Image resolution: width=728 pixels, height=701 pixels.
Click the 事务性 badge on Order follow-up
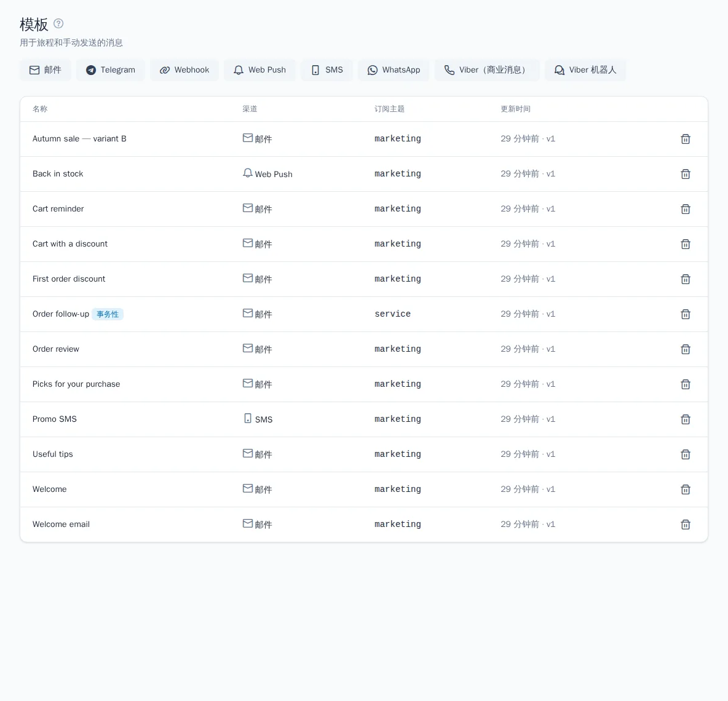108,314
